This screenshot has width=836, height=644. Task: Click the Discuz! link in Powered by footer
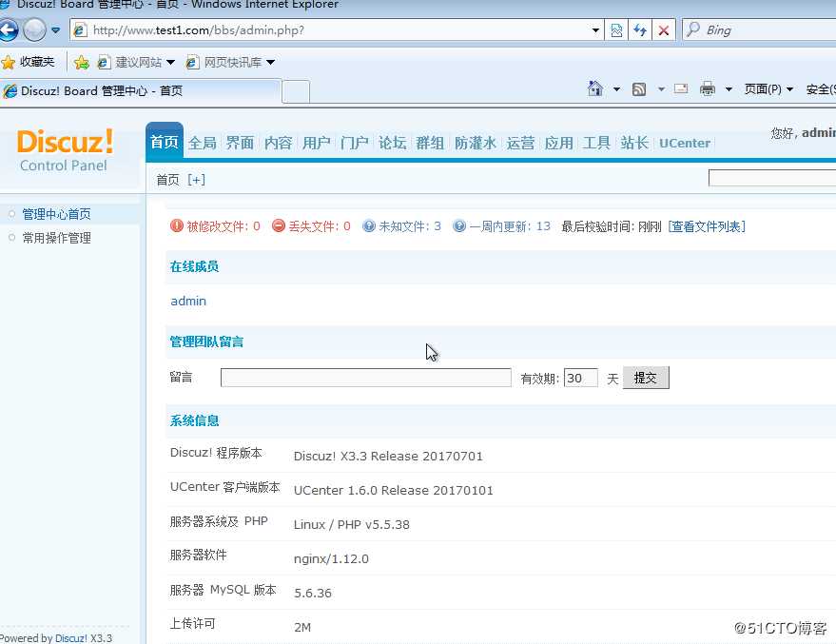71,638
